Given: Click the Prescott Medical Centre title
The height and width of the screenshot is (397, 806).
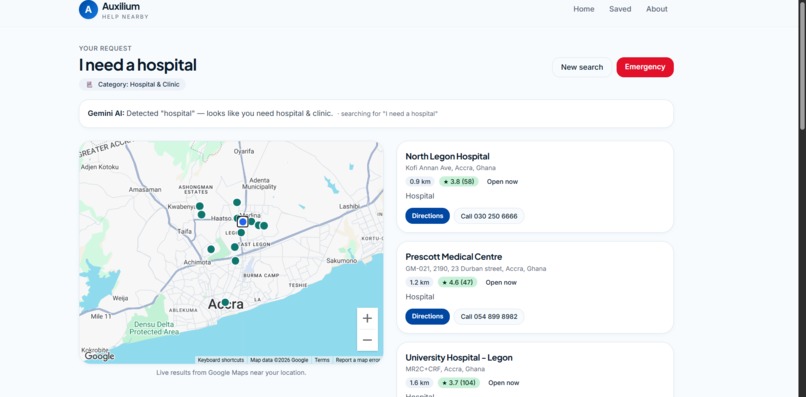Looking at the screenshot, I should 453,257.
